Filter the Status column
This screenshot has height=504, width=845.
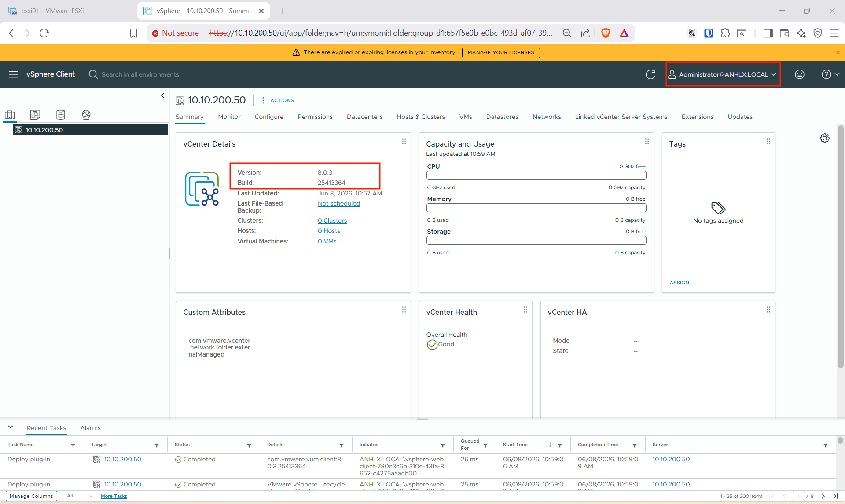[x=249, y=445]
